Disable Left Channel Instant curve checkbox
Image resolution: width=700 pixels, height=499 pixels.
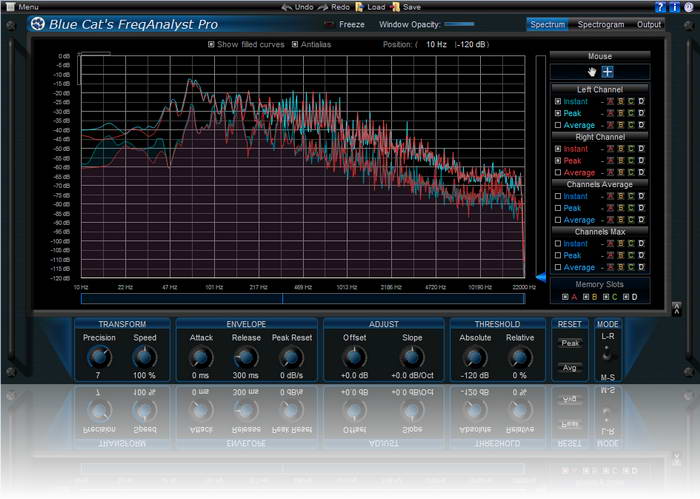557,102
